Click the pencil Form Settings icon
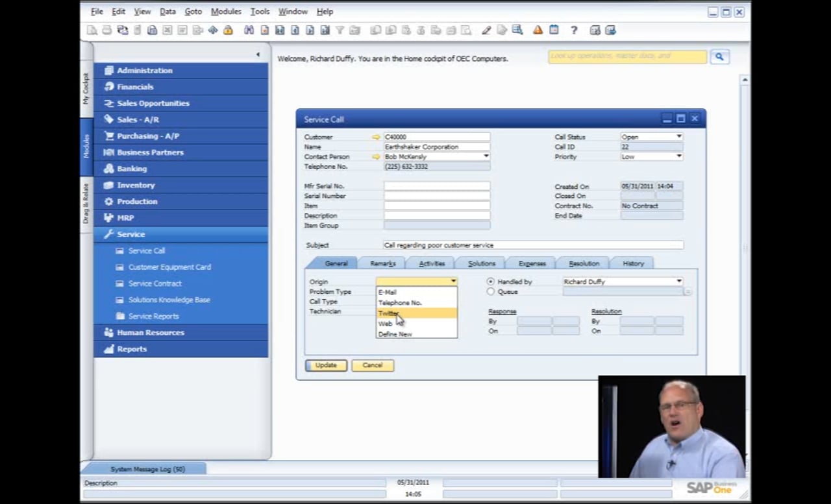Screen dimensions: 831x504 [486, 30]
